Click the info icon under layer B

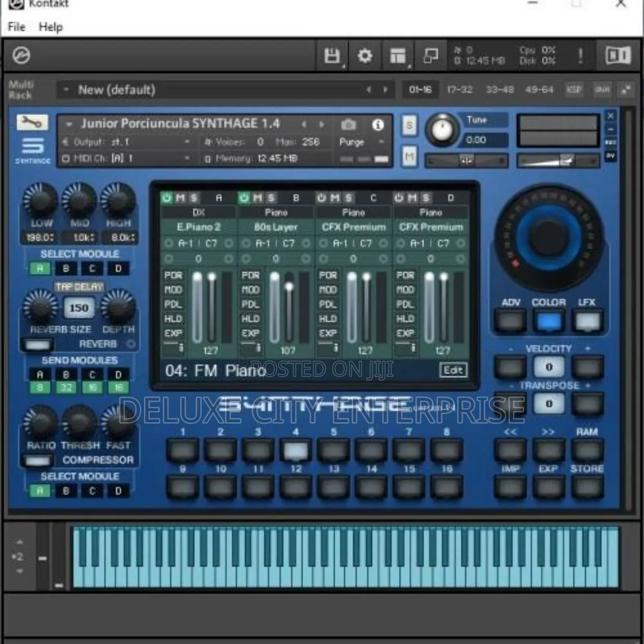[x=258, y=347]
